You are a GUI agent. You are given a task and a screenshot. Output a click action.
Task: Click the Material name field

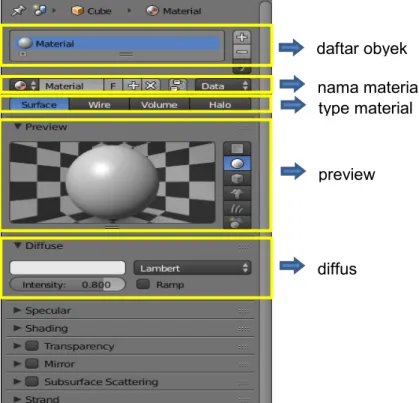pyautogui.click(x=72, y=86)
